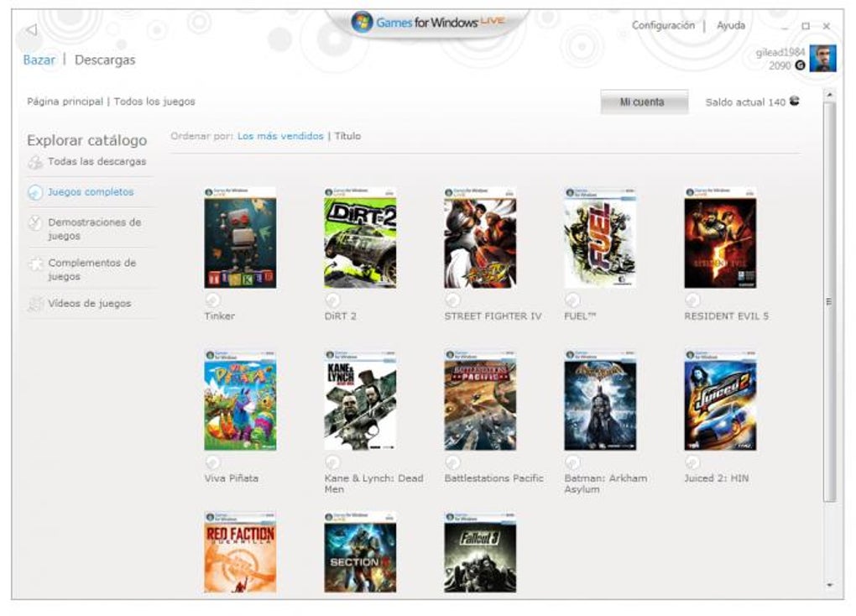856x616 pixels.
Task: Open the Street Fighter IV game cover
Action: pos(480,238)
